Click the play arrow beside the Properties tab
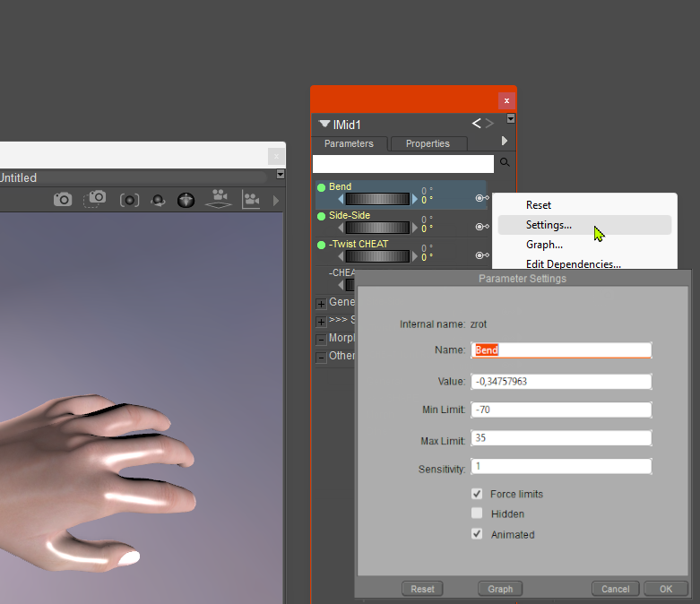This screenshot has width=700, height=604. click(x=505, y=141)
